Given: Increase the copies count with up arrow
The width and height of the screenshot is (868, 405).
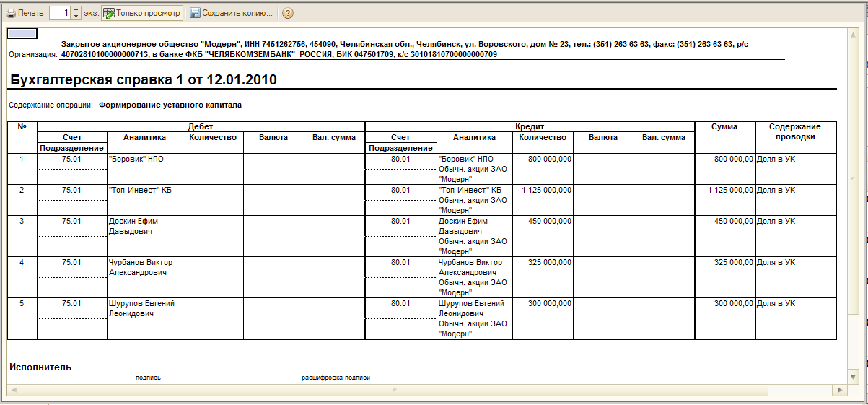Looking at the screenshot, I should [x=76, y=10].
